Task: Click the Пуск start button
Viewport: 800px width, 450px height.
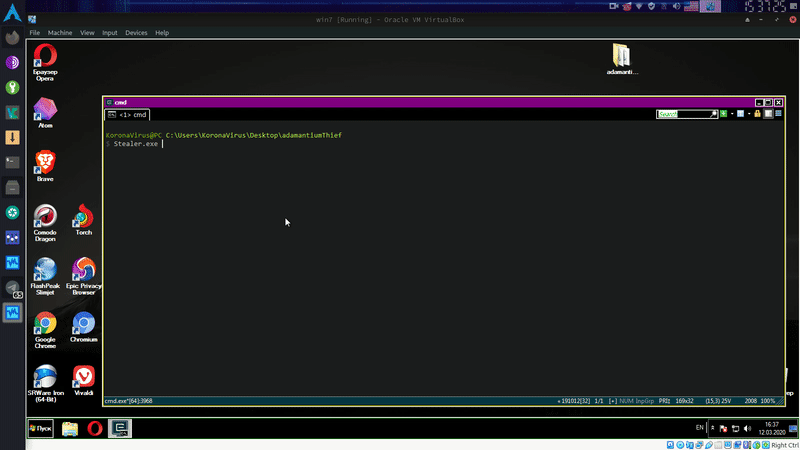Action: pos(41,428)
